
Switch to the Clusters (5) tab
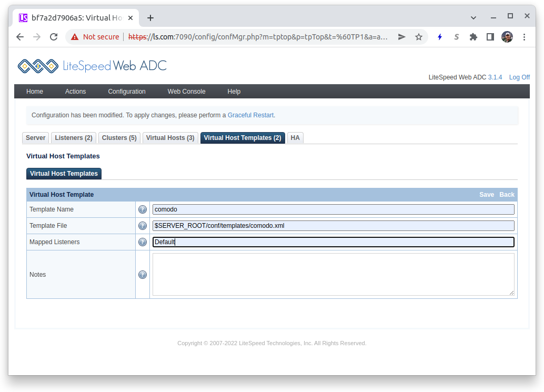119,138
